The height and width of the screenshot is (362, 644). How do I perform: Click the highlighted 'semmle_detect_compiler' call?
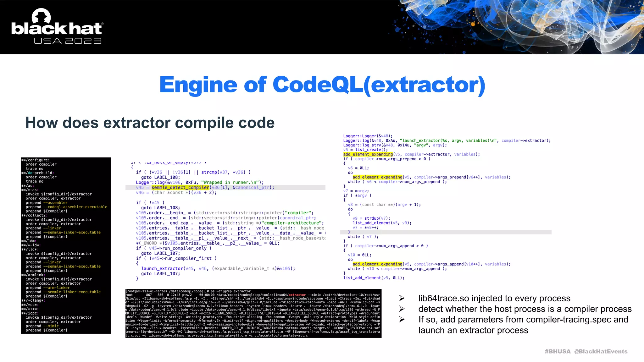(x=180, y=187)
